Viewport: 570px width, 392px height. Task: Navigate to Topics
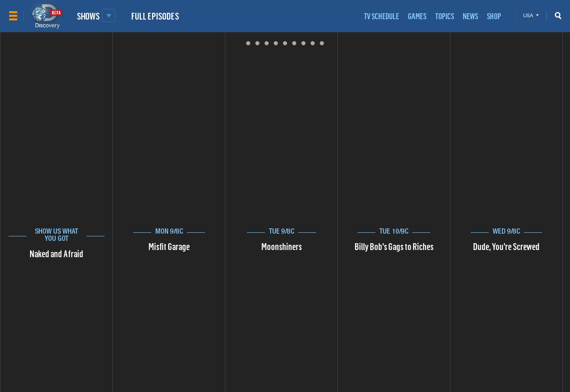(444, 16)
